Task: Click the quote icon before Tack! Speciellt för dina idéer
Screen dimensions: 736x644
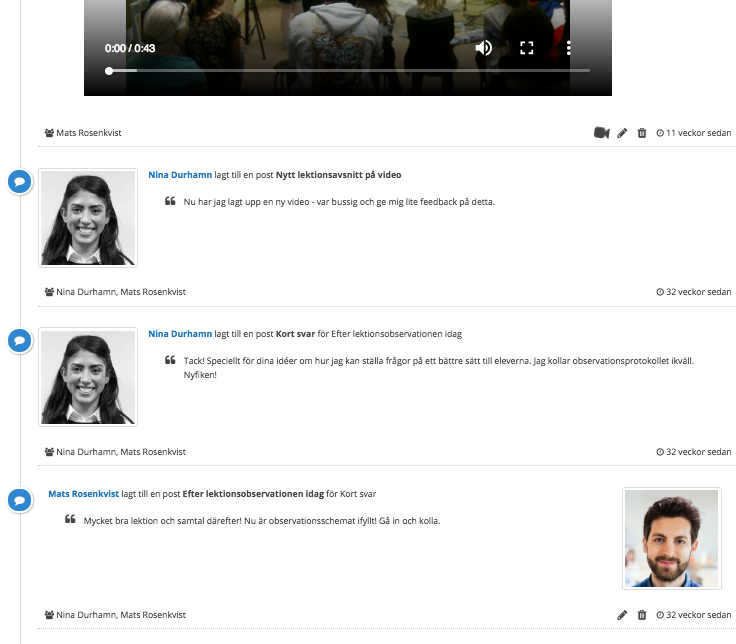Action: (x=170, y=360)
